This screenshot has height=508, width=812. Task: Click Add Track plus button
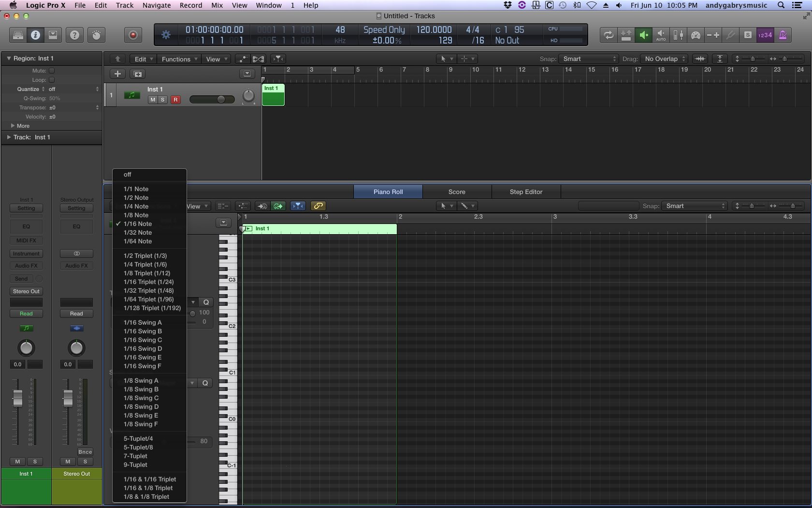(117, 74)
